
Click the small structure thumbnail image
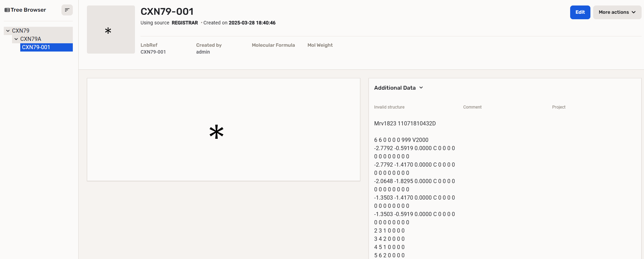[111, 30]
